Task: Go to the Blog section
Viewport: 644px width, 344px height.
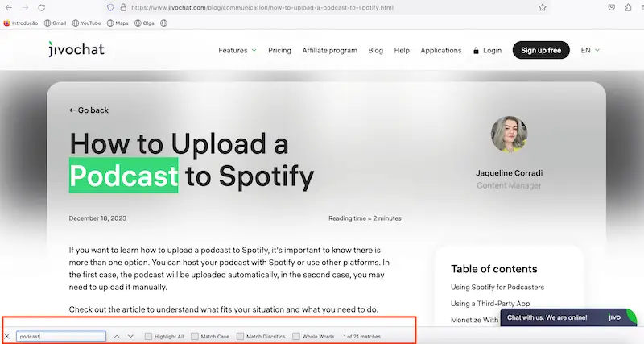Action: [375, 50]
